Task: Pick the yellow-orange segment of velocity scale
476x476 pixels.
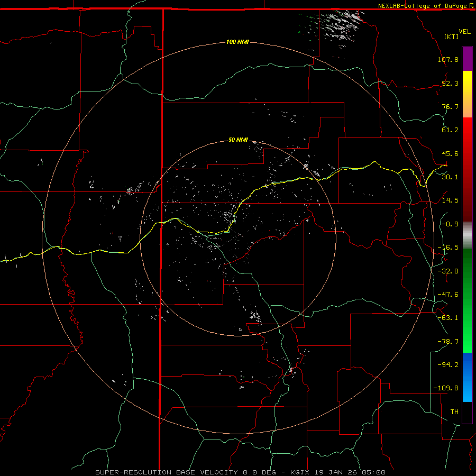Action: 467,94
